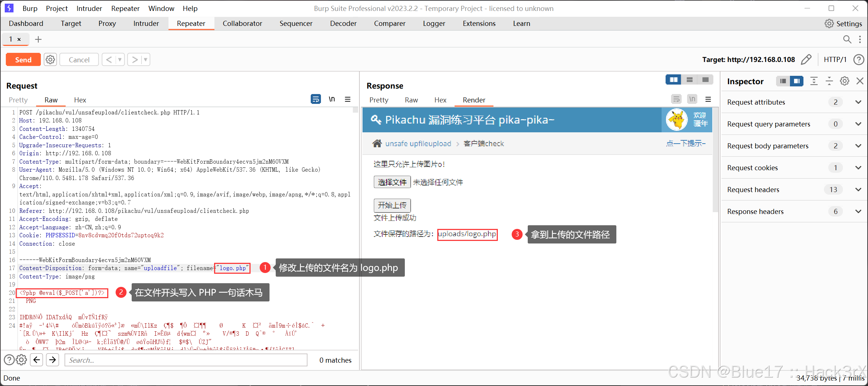Screen dimensions: 868x386
Task: Click unsafe upfileupload breadcrumb link
Action: click(x=418, y=144)
